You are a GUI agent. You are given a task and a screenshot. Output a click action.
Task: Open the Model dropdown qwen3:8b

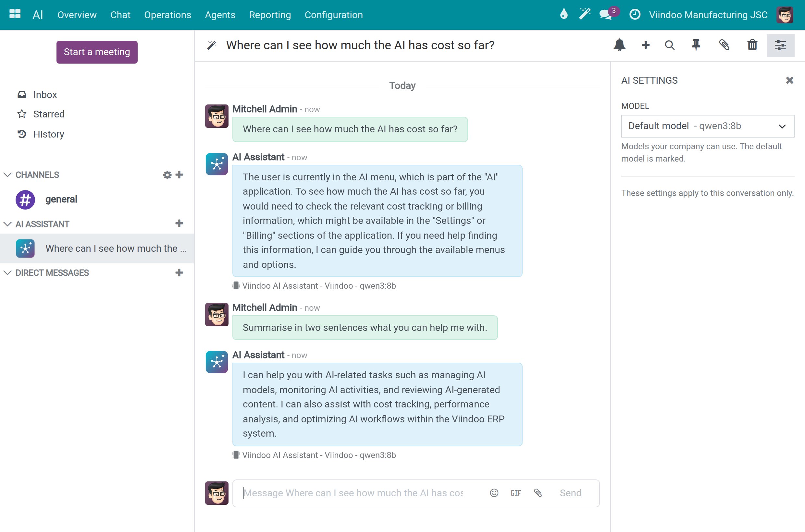pos(708,126)
